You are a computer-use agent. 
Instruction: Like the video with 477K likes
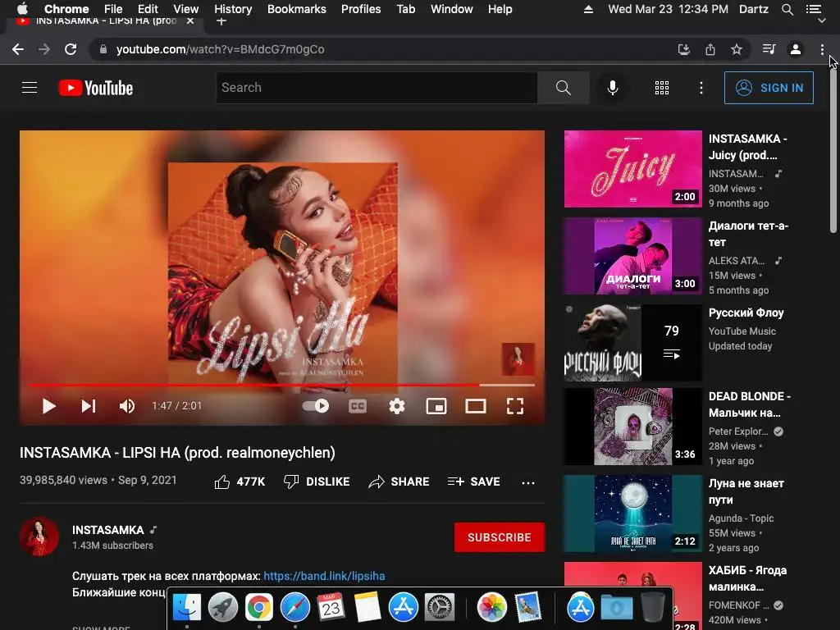click(x=240, y=482)
